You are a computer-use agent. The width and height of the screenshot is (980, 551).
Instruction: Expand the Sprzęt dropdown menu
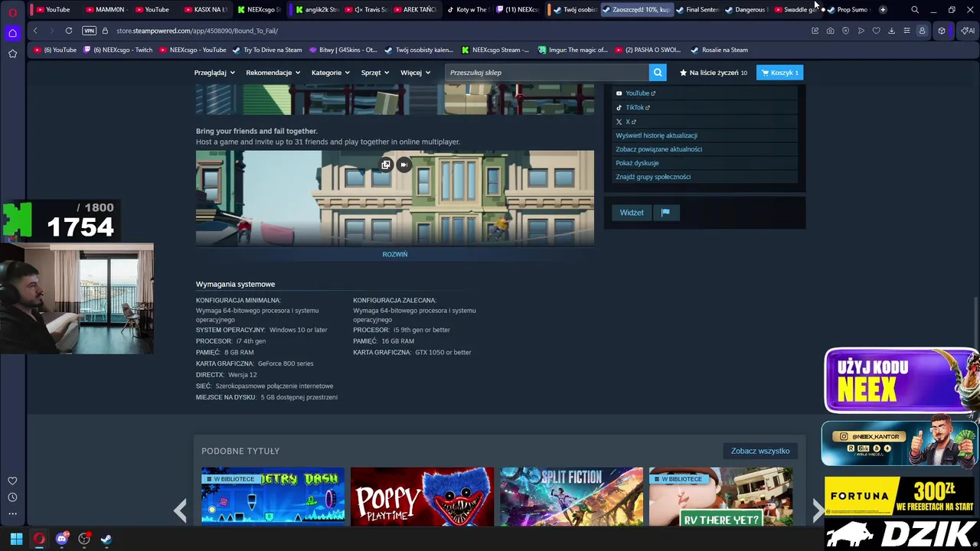coord(375,73)
